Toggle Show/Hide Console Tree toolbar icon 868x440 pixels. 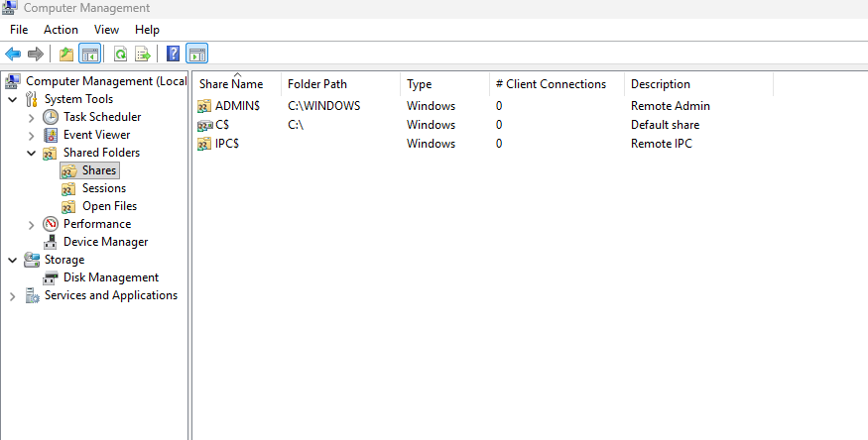(89, 54)
